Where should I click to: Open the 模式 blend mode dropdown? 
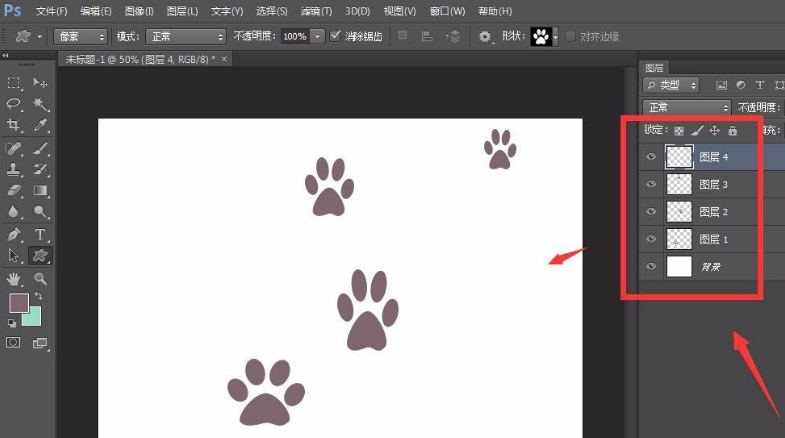(x=185, y=36)
